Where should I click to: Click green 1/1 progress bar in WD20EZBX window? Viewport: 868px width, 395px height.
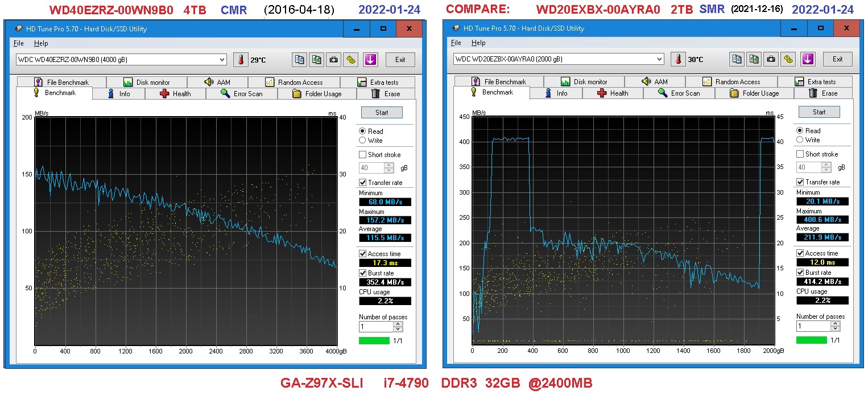click(x=812, y=340)
